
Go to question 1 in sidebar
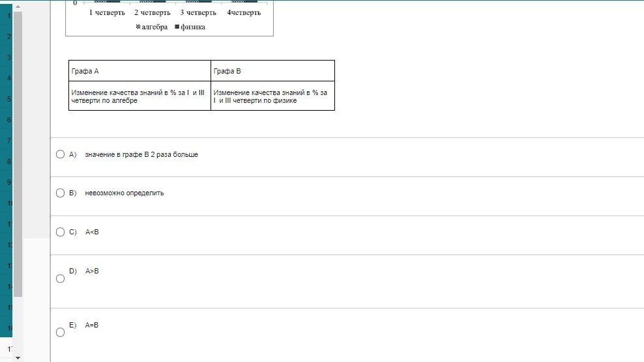[x=8, y=16]
